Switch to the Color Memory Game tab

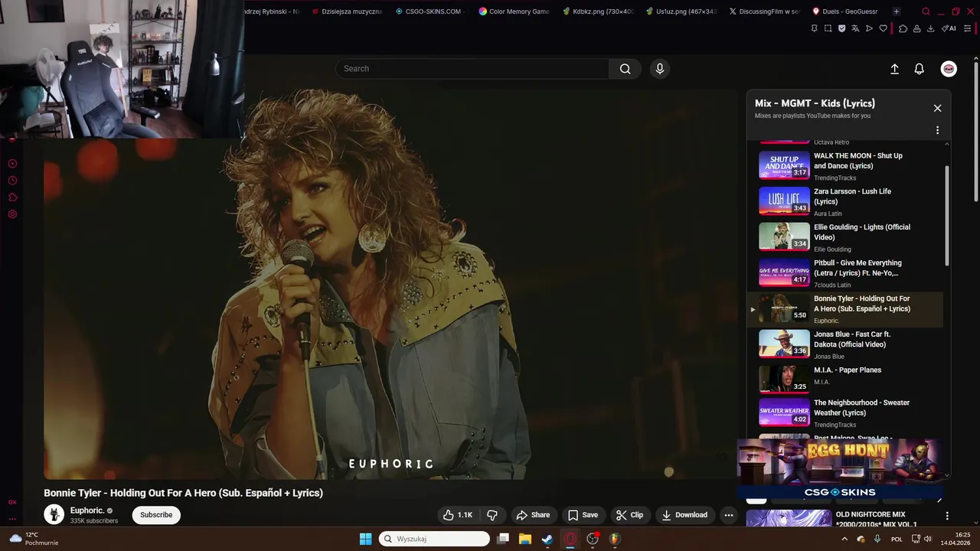(514, 11)
